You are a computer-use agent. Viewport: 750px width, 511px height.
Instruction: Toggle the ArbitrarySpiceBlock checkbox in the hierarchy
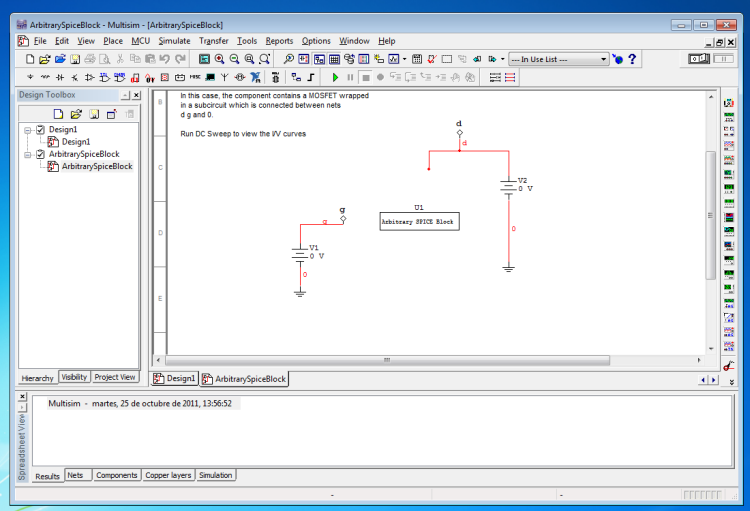coord(40,154)
